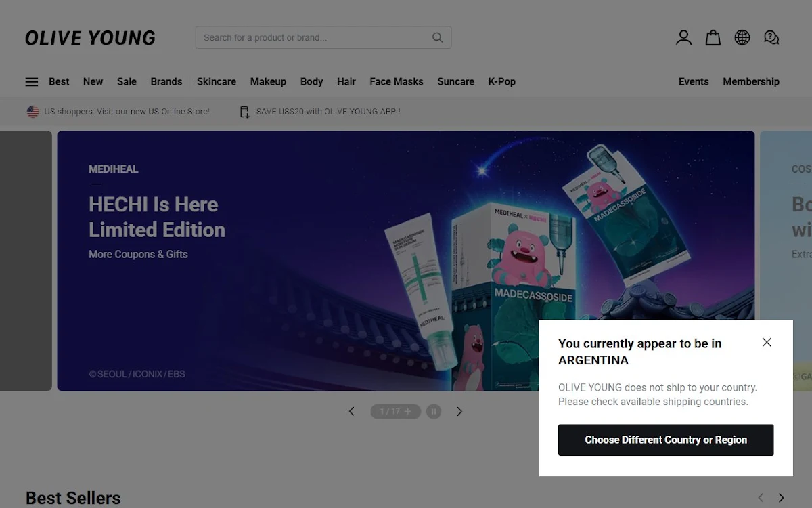Open the hamburger category menu
This screenshot has height=508, width=812.
point(32,81)
